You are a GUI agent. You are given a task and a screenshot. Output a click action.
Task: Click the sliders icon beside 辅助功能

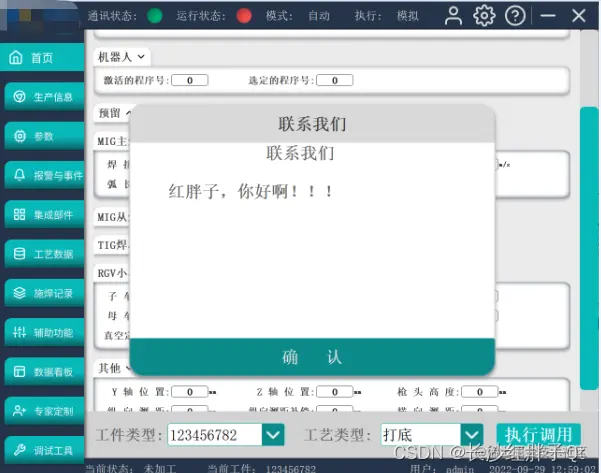click(19, 332)
